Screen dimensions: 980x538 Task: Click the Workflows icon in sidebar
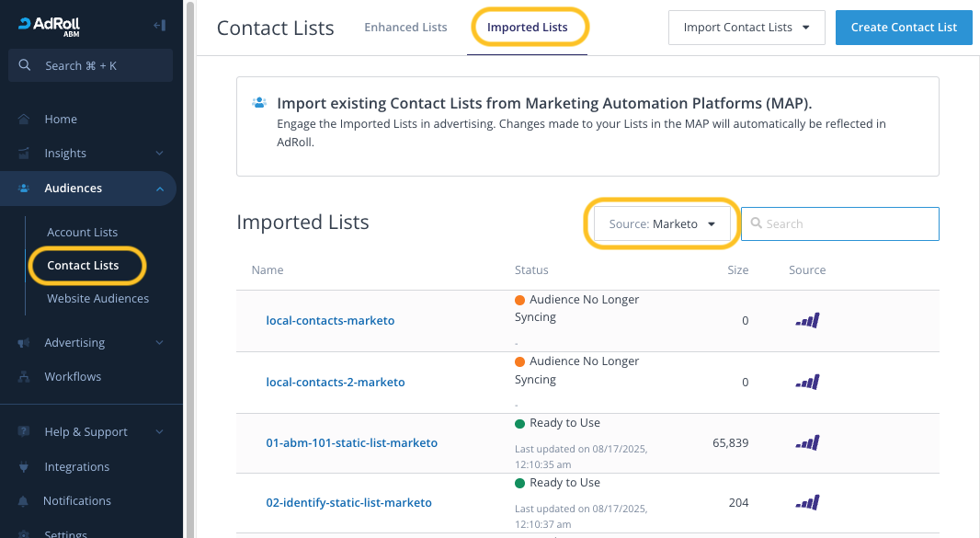24,377
